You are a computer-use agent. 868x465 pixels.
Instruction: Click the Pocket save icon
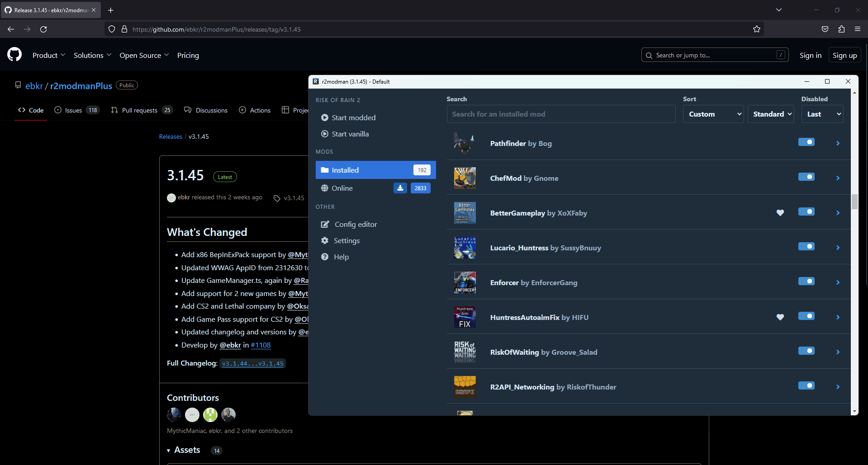(825, 29)
